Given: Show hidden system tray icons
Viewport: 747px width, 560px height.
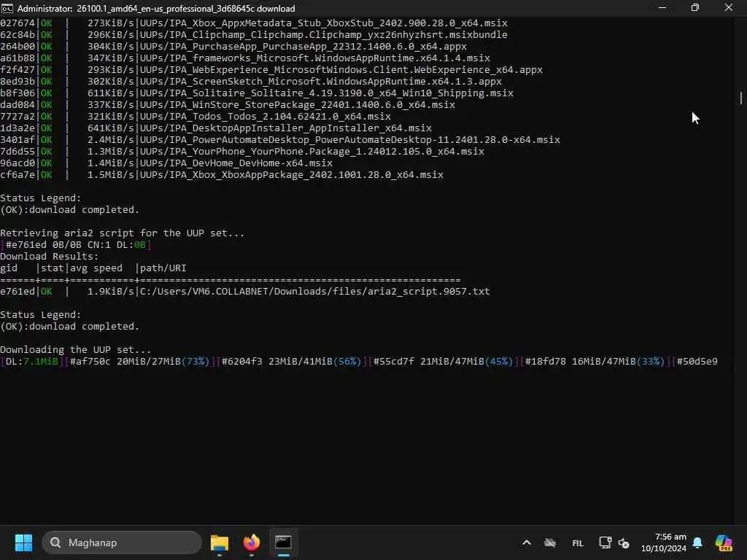Looking at the screenshot, I should [x=527, y=542].
